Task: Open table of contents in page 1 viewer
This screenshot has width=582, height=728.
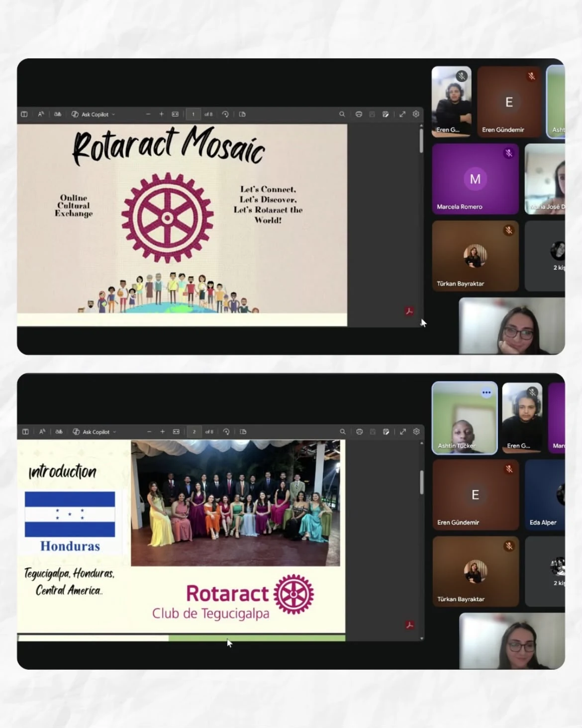Action: (x=24, y=114)
